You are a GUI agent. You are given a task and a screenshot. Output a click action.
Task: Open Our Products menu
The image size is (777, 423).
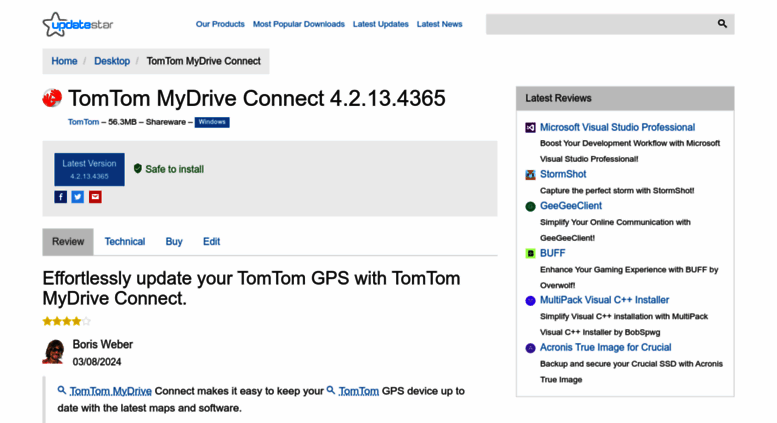[220, 24]
